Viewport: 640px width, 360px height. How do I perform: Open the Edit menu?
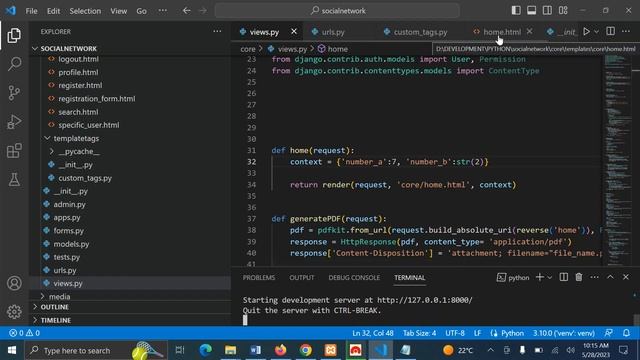coord(53,11)
